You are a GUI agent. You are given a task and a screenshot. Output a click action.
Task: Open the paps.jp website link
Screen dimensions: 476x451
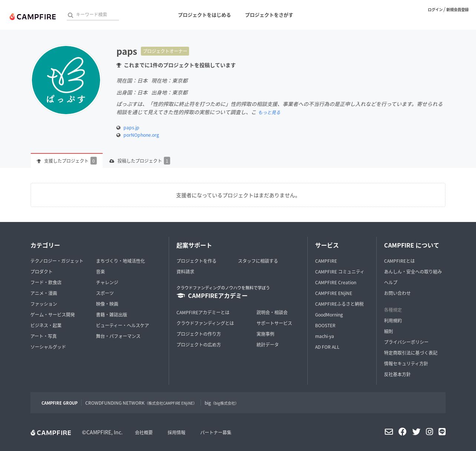(x=131, y=127)
